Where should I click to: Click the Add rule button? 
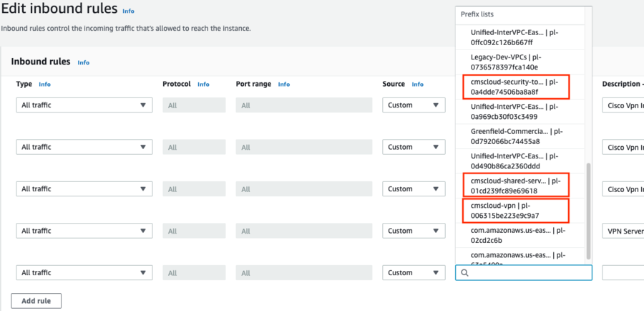[x=36, y=301]
